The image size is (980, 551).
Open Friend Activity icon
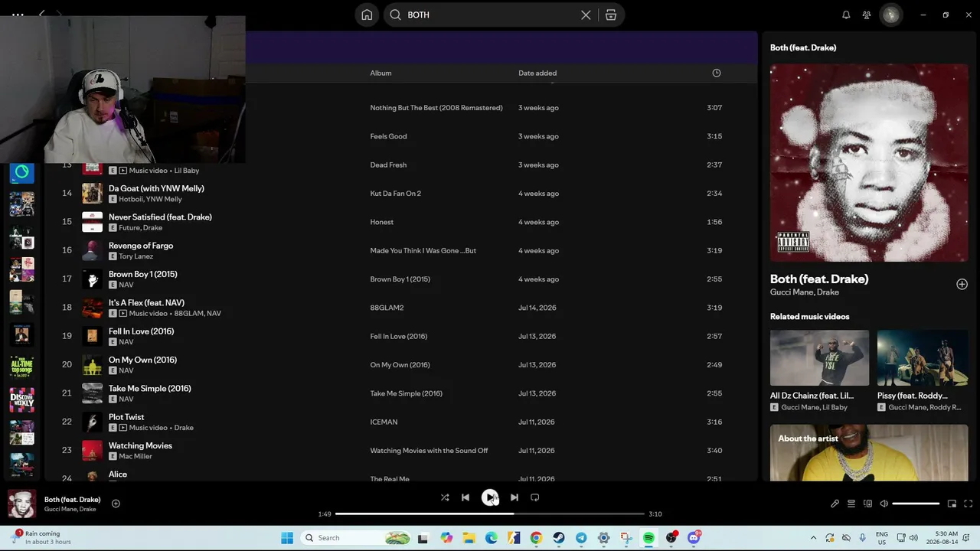(867, 15)
